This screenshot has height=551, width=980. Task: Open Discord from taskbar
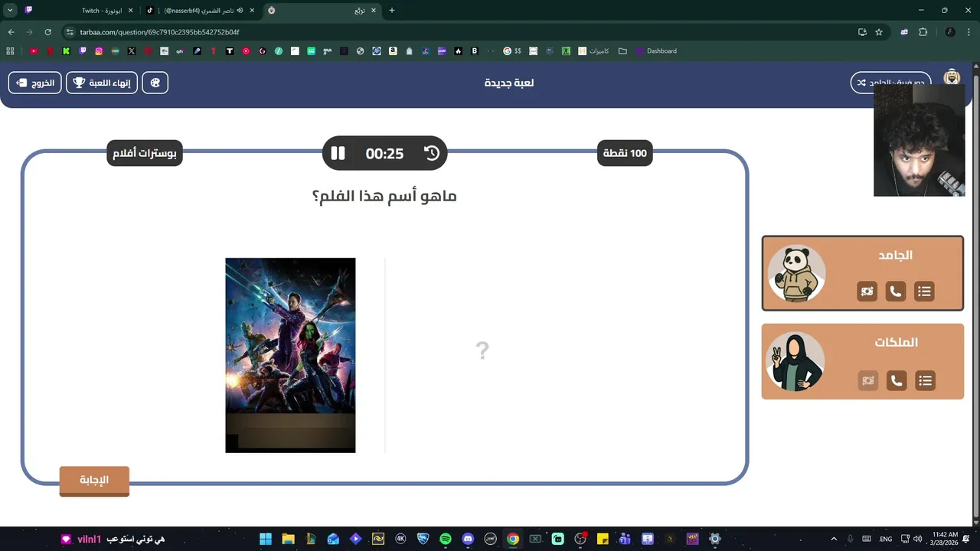tap(468, 539)
